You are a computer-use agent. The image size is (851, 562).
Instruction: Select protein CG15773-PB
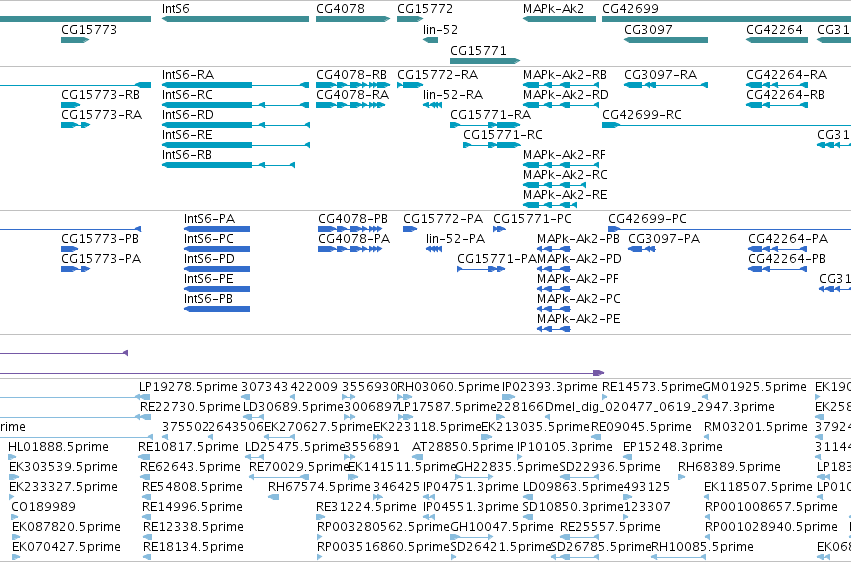69,249
